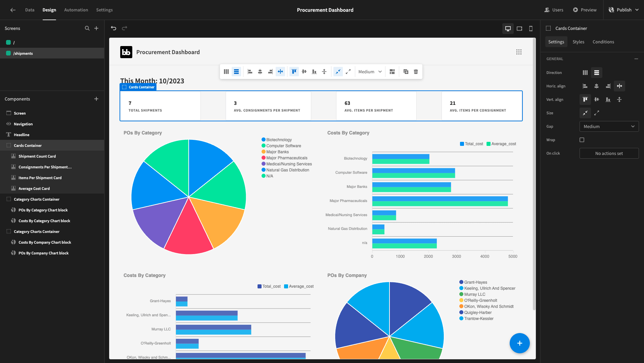Set direction to row in settings panel
The height and width of the screenshot is (363, 644).
(x=597, y=73)
